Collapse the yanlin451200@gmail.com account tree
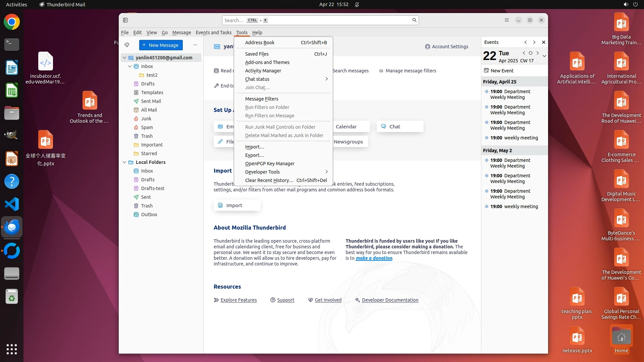The height and width of the screenshot is (362, 644). coord(124,58)
